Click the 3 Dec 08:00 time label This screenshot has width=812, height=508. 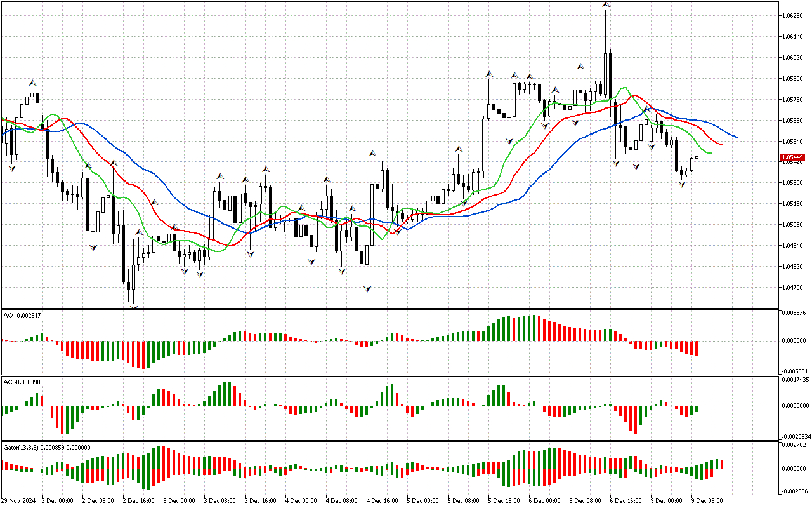220,501
